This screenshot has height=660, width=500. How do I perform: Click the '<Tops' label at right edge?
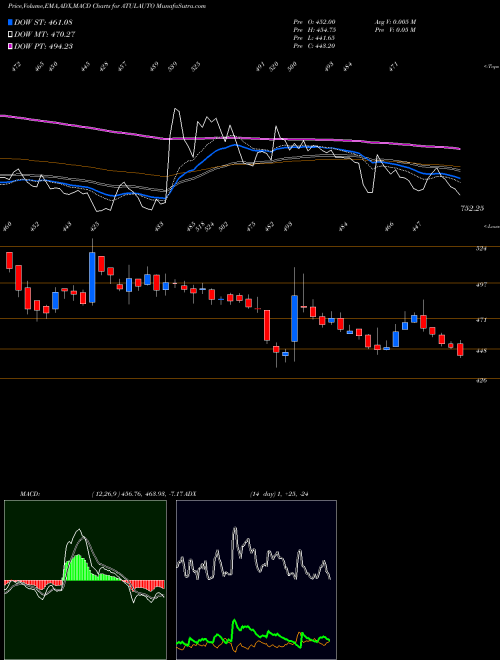pos(492,67)
